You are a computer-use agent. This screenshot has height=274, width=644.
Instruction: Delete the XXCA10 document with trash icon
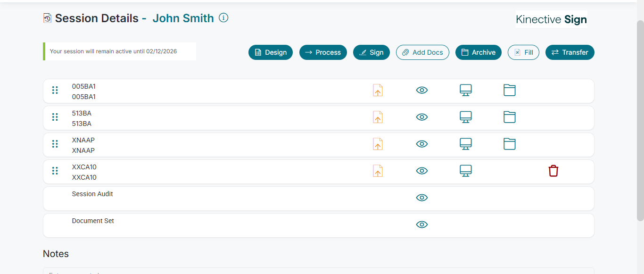[x=553, y=171]
